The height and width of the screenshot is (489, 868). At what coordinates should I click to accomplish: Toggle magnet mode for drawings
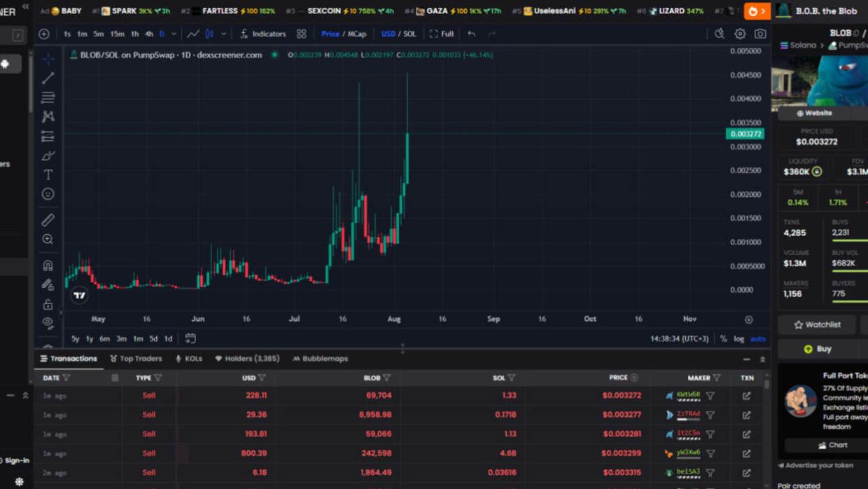48,266
